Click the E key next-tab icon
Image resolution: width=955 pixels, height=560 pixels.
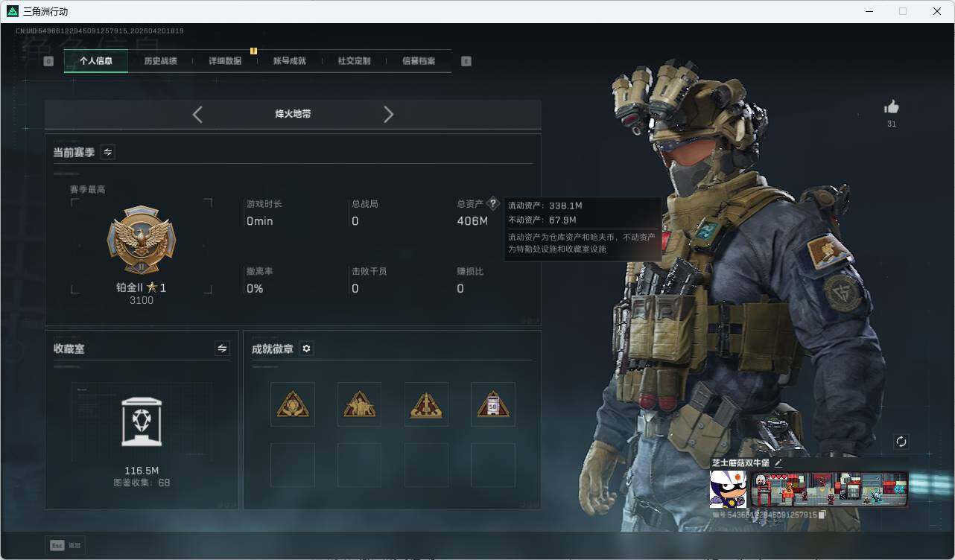coord(466,62)
